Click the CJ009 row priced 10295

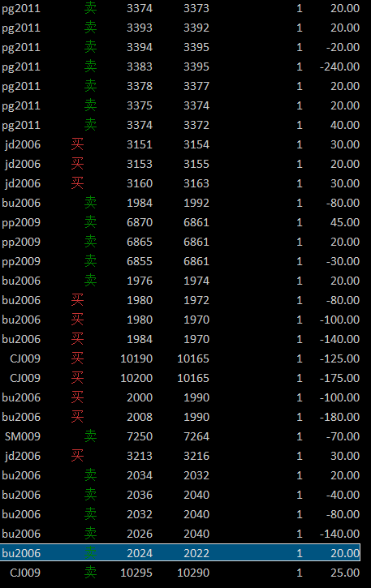180,573
